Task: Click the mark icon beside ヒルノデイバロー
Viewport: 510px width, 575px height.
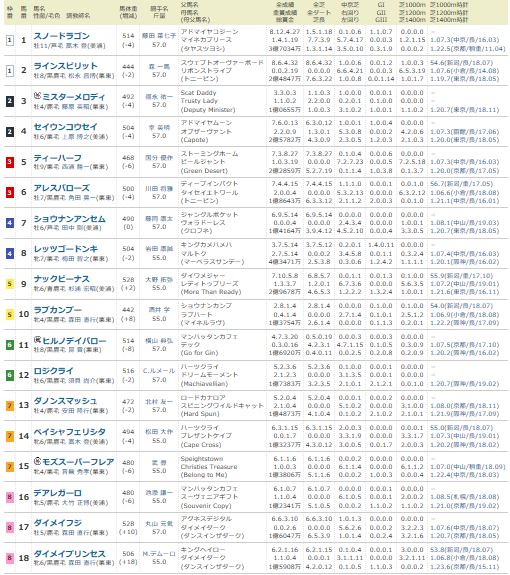Action: (x=37, y=340)
